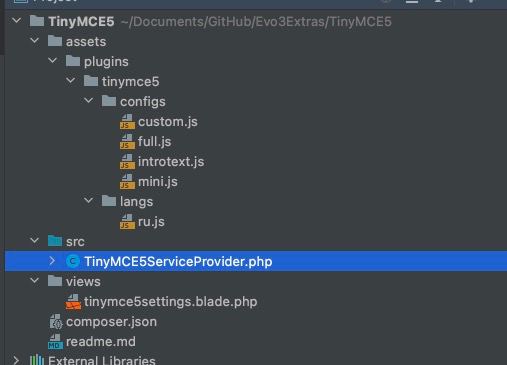507x365 pixels.
Task: Open readme.md in the tree
Action: (101, 342)
